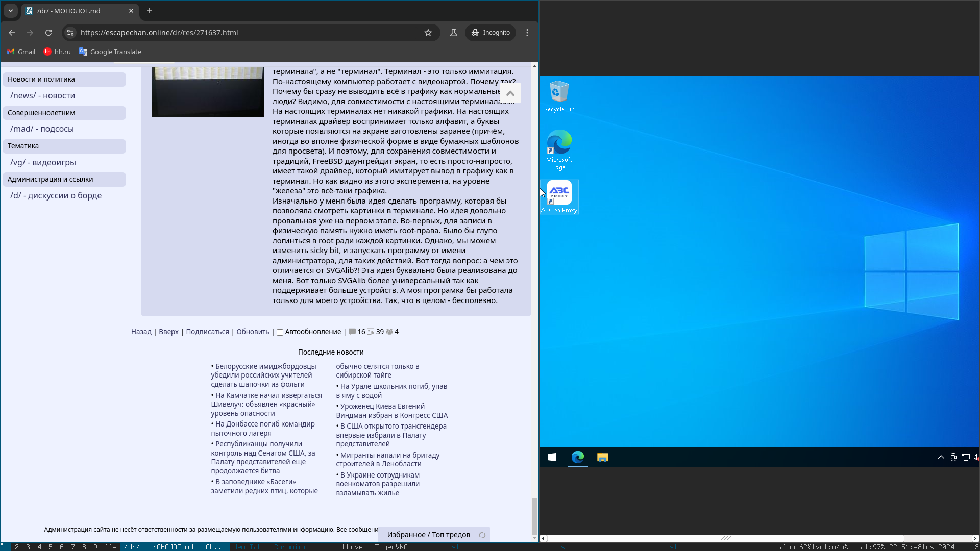This screenshot has height=551, width=980.
Task: Click the Chrome Labs flask icon
Action: [x=453, y=33]
